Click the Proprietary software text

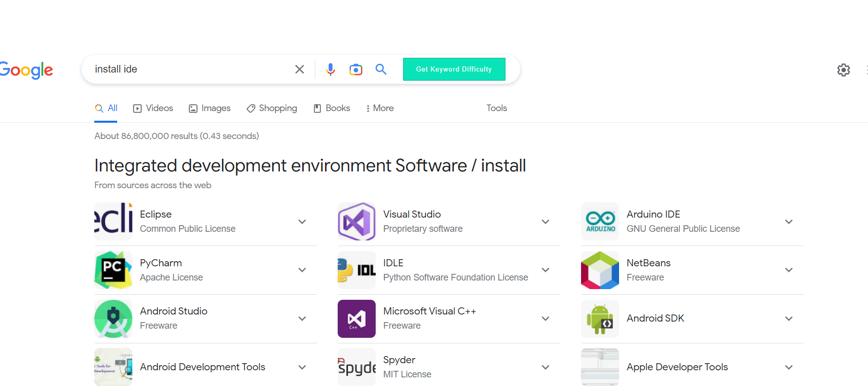[423, 229]
